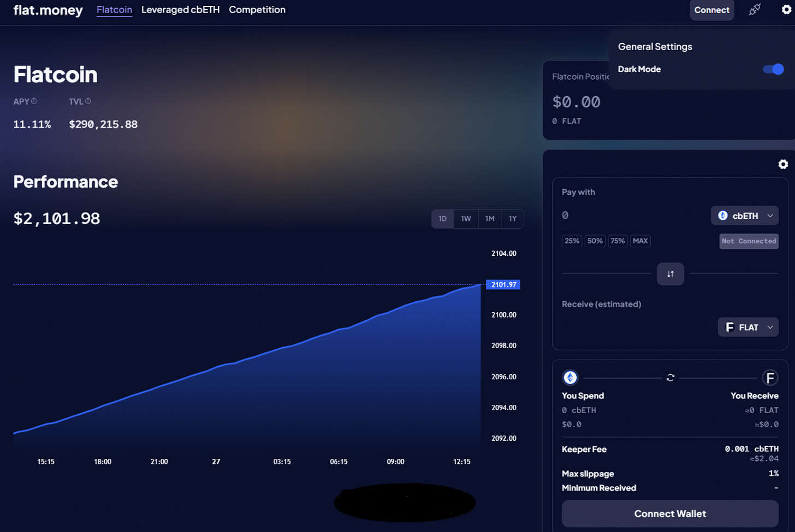
Task: Click the performance price $2,101.98
Action: click(57, 219)
